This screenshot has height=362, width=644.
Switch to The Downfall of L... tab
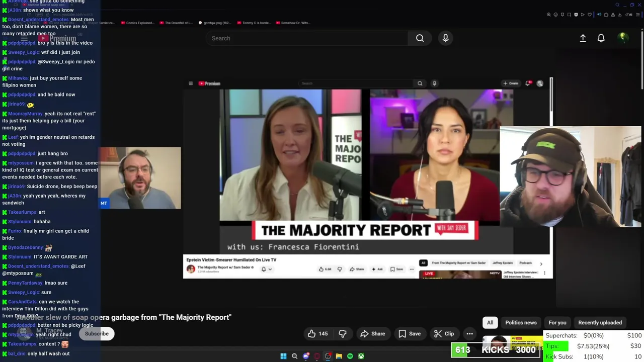[x=176, y=23]
